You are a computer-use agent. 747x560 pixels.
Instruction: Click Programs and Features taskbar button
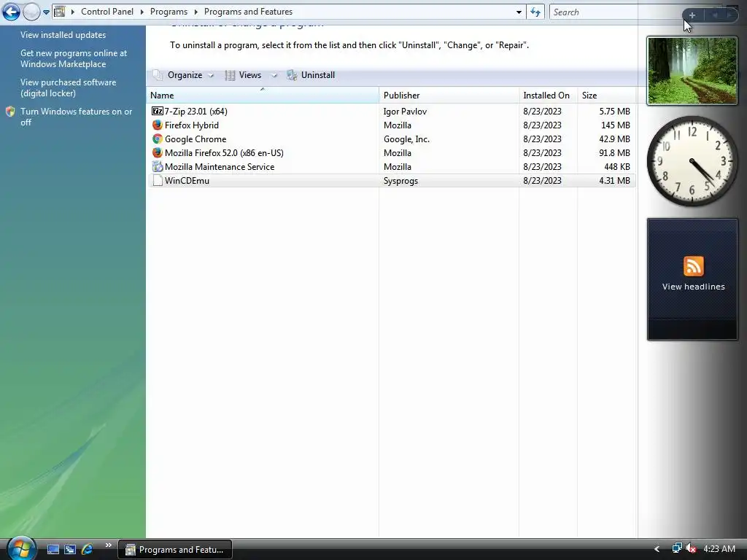(175, 550)
